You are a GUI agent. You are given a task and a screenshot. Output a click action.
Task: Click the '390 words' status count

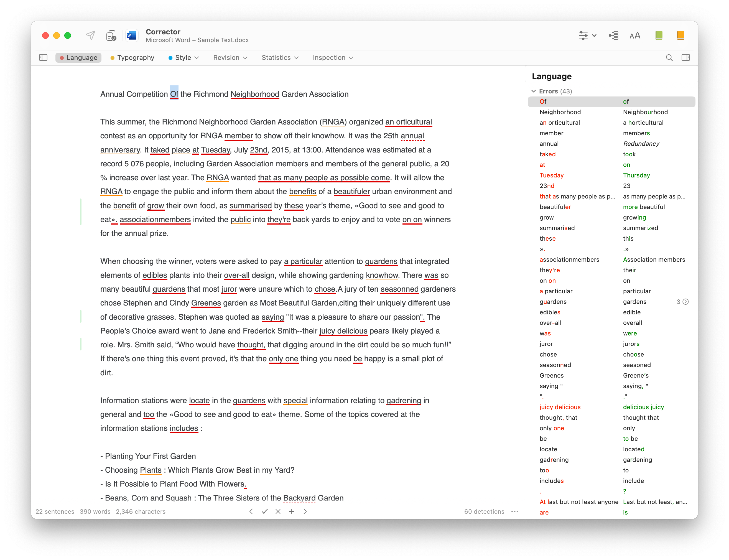point(95,512)
